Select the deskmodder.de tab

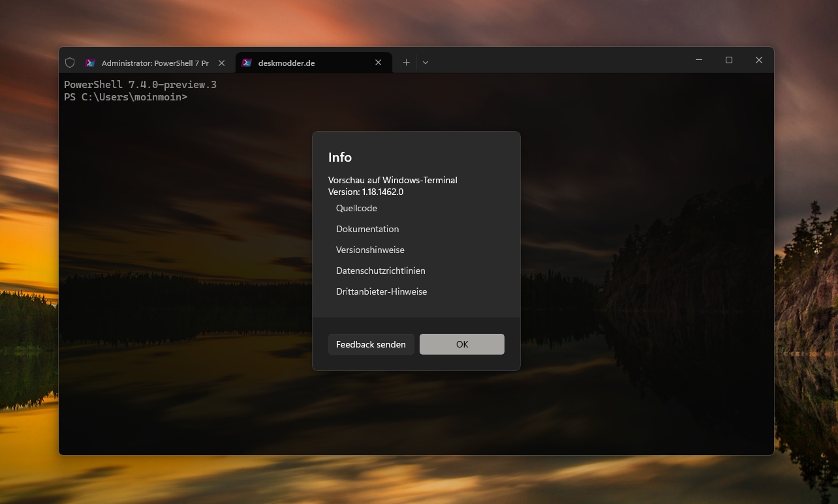pos(313,63)
